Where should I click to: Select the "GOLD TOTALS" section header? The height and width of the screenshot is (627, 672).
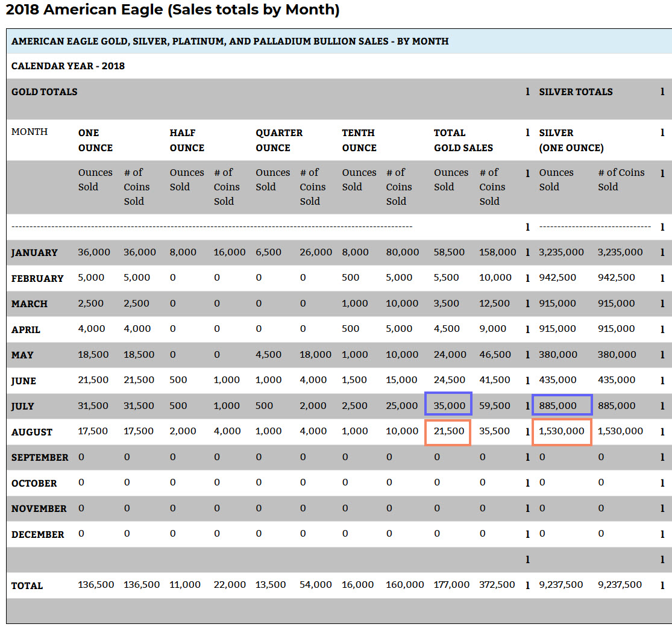45,92
